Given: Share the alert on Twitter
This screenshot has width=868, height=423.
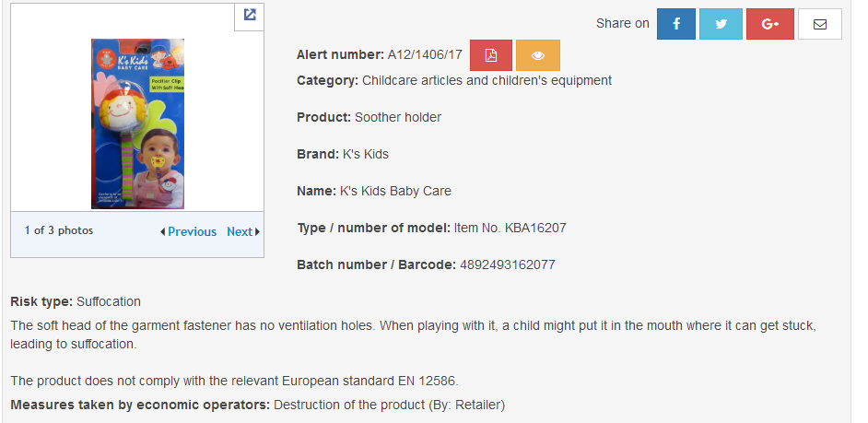Looking at the screenshot, I should click(721, 24).
